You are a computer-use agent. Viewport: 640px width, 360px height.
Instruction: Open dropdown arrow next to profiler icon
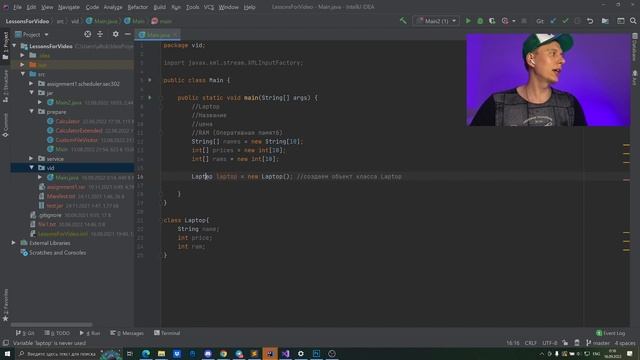coord(513,21)
